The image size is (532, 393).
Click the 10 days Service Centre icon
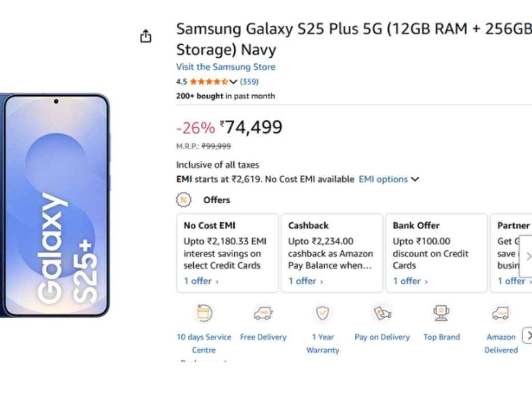point(204,312)
